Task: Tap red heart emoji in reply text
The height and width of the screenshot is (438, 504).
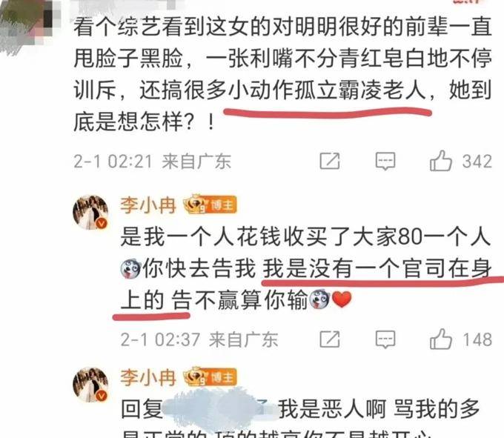Action: click(x=342, y=299)
